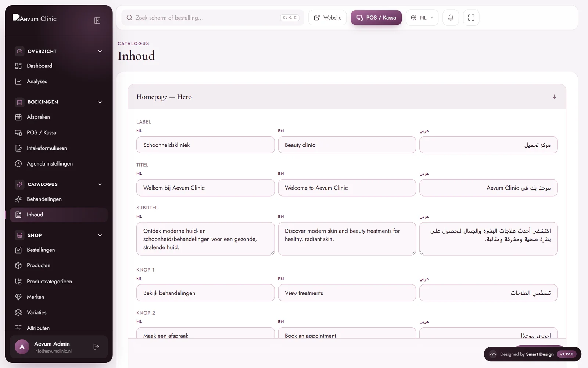
Task: Focus the search screen or order field
Action: [x=212, y=18]
